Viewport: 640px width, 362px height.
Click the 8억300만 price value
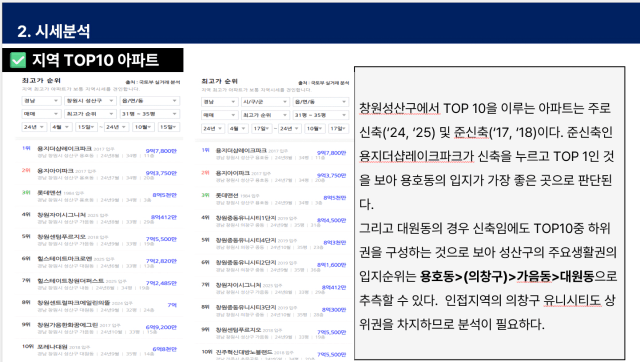(x=334, y=309)
